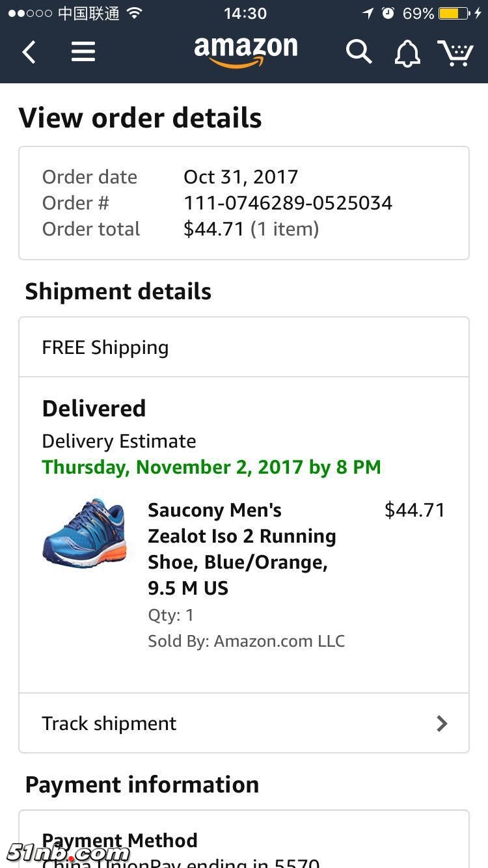Screen dimensions: 488x868
Task: Tap the battery indicator icon
Action: pos(454,13)
